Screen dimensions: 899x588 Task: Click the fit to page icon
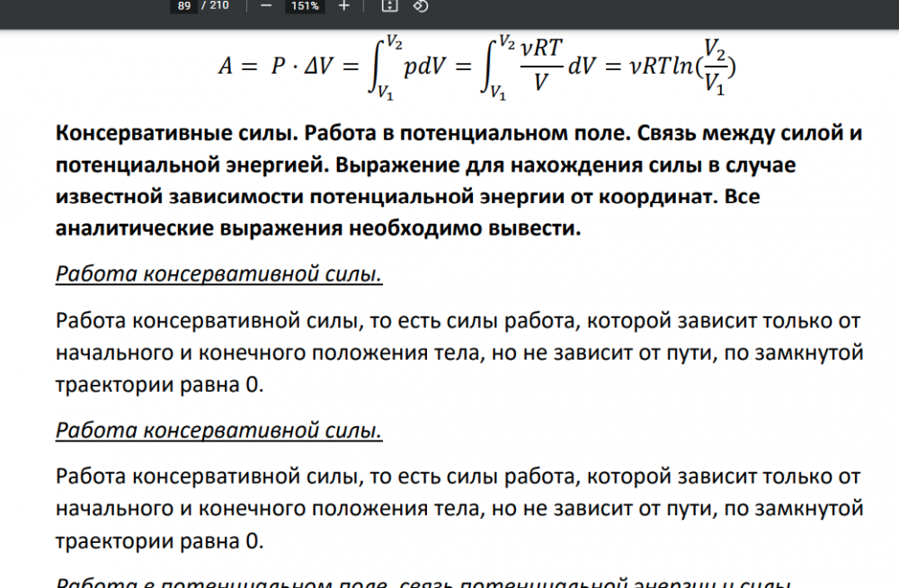click(x=389, y=5)
